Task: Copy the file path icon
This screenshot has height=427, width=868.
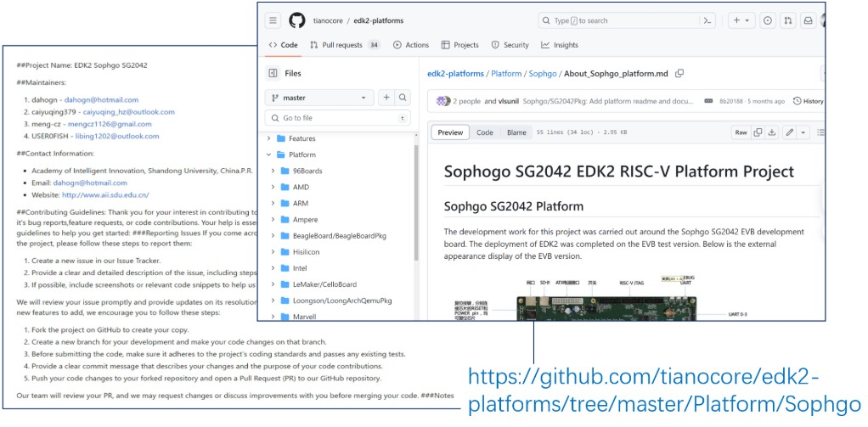Action: [x=679, y=73]
